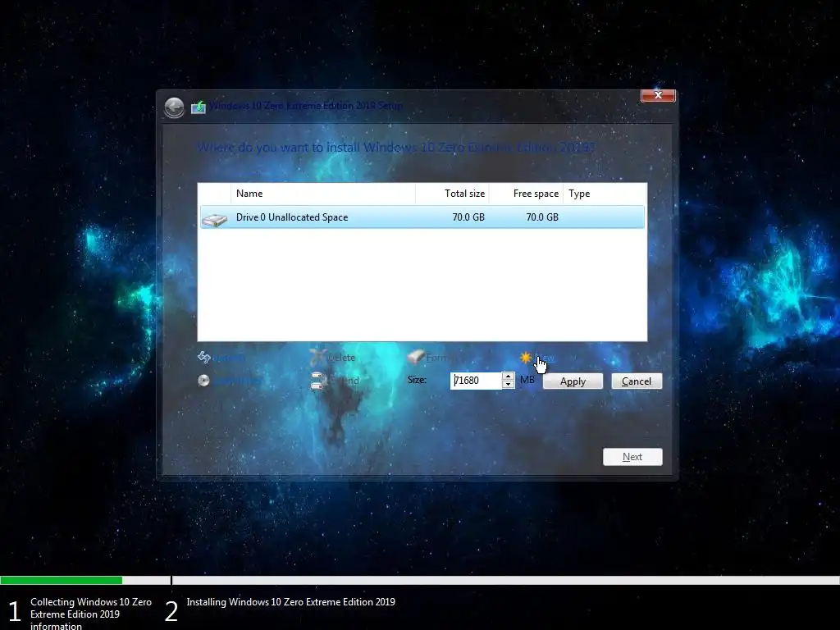Image resolution: width=840 pixels, height=630 pixels.
Task: Close the setup window with the red X
Action: tap(658, 95)
